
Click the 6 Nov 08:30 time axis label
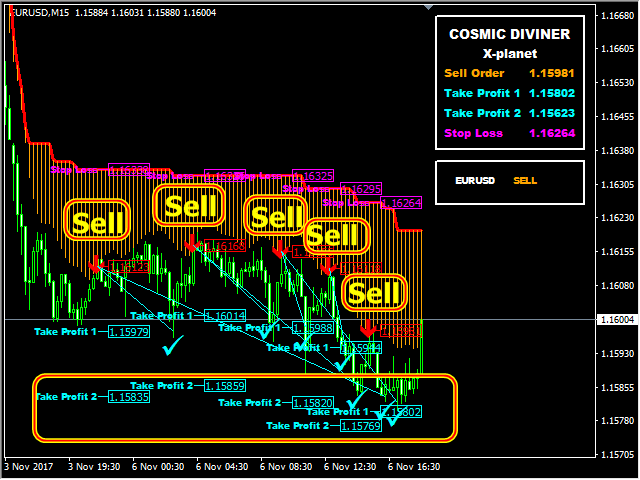[286, 467]
